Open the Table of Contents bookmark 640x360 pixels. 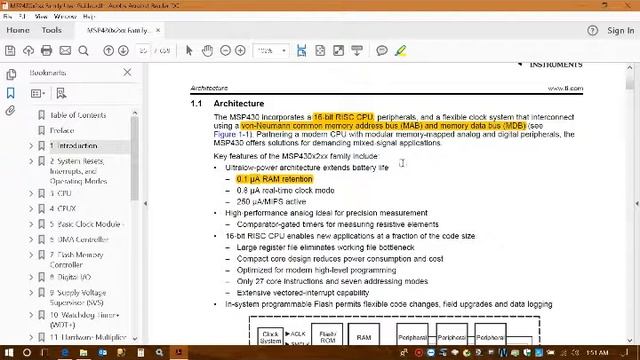pos(78,115)
